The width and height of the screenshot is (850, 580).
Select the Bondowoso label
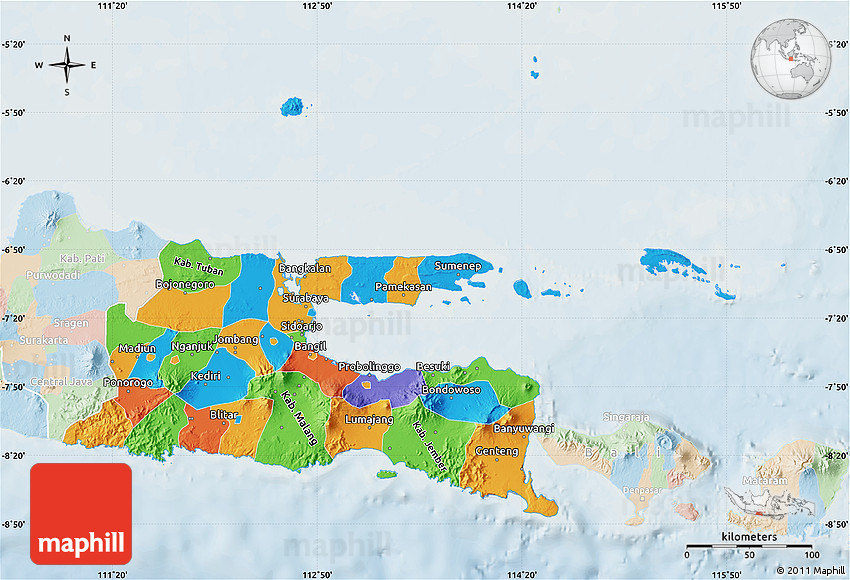[451, 389]
